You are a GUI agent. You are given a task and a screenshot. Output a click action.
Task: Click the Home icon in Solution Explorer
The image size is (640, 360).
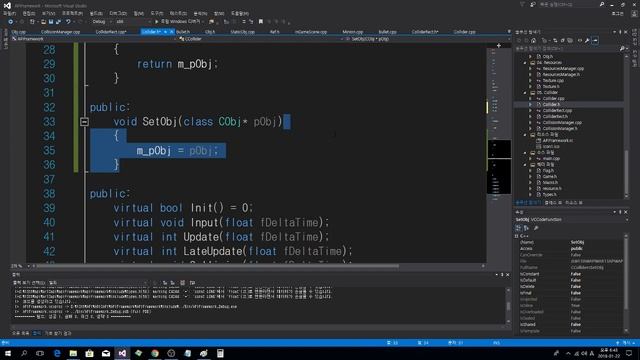pyautogui.click(x=533, y=40)
